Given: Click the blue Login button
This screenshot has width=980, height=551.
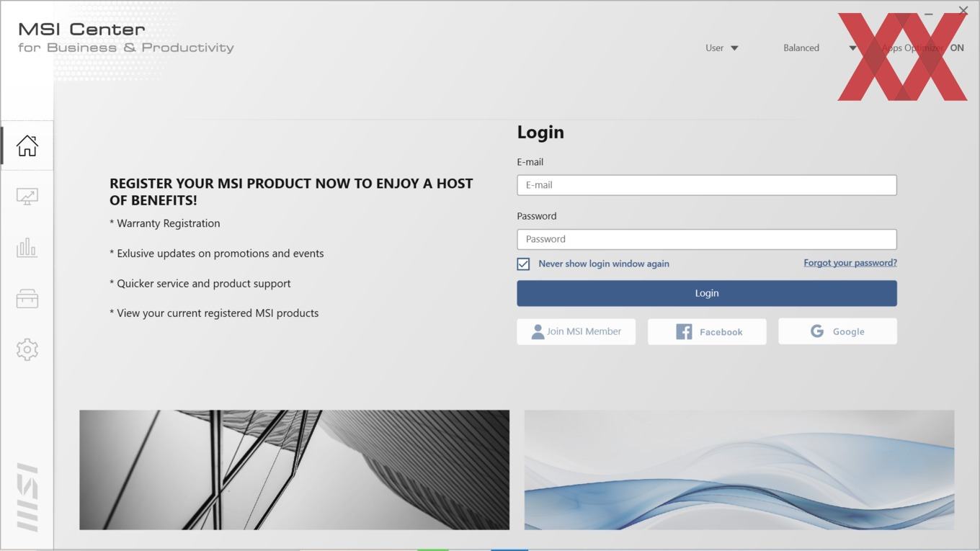Looking at the screenshot, I should [707, 293].
